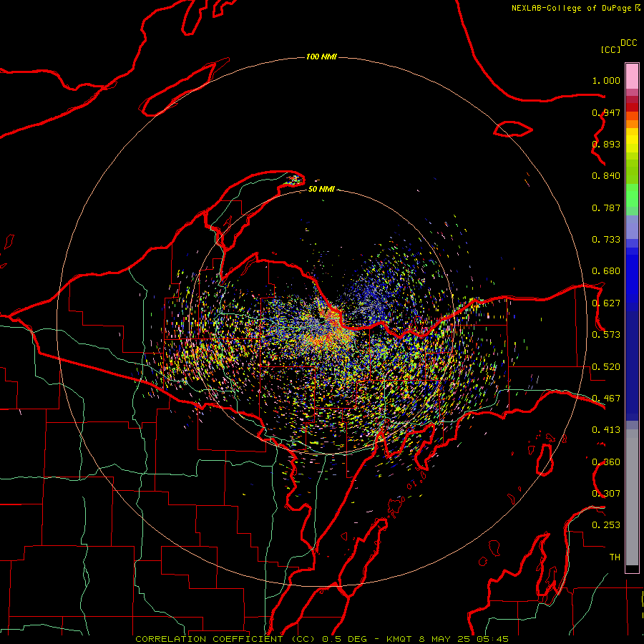Click the 50 NMI range ring label
The width and height of the screenshot is (644, 644).
pyautogui.click(x=321, y=189)
